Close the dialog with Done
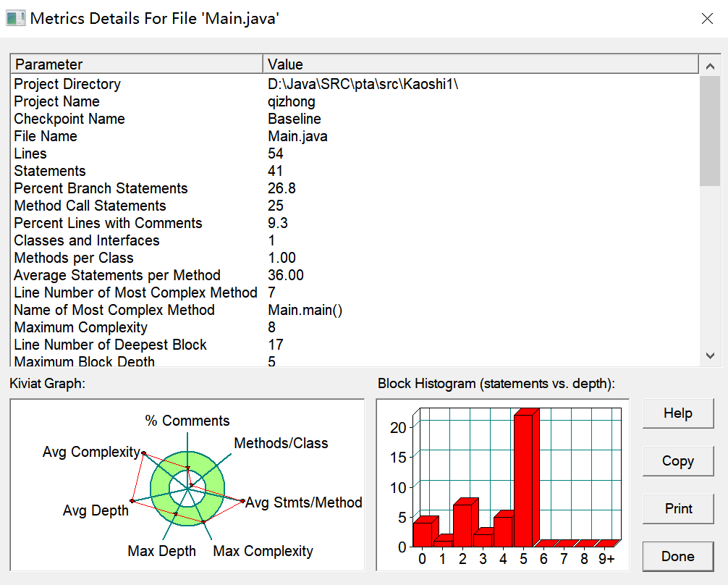Screen dimensions: 728x585 [678, 556]
